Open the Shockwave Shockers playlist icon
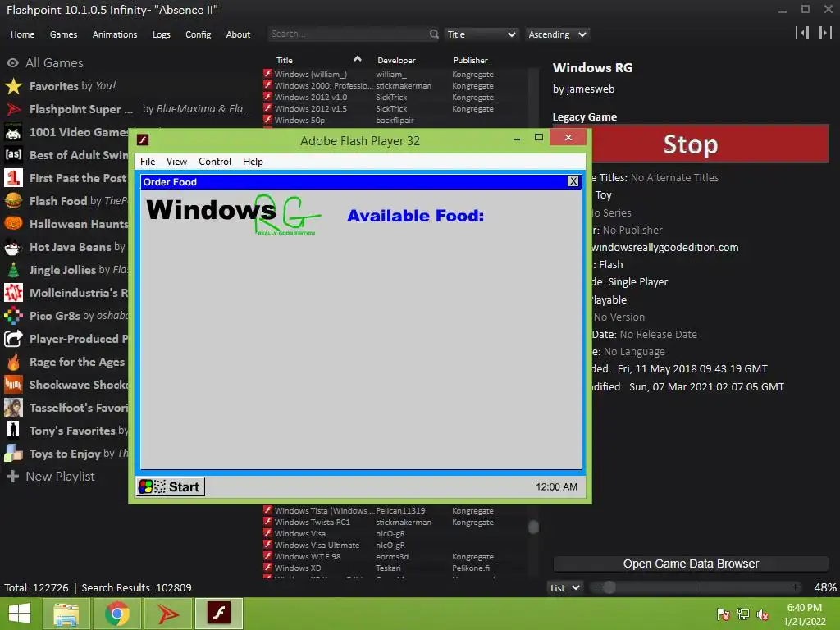This screenshot has height=630, width=840. [x=13, y=385]
